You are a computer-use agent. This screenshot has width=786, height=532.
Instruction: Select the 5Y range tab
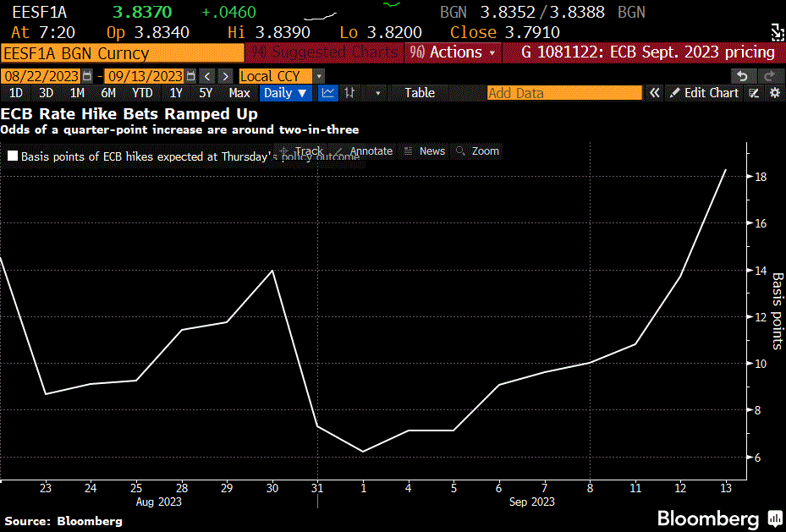(x=206, y=93)
